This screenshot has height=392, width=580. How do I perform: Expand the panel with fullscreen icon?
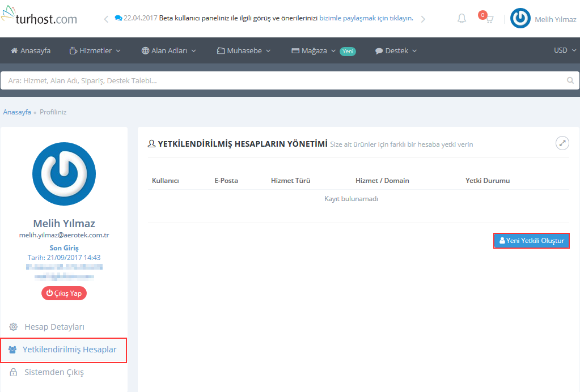pos(562,143)
